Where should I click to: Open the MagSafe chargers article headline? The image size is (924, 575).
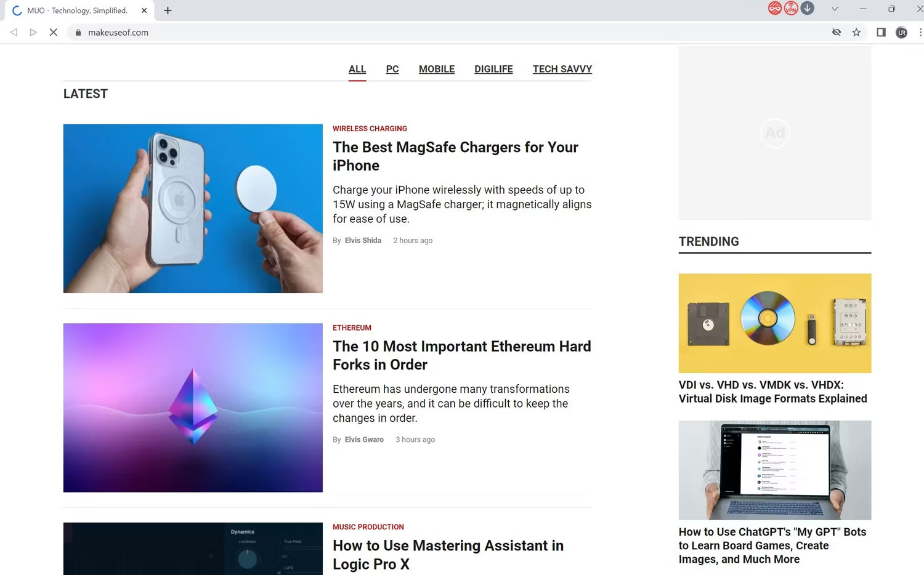pyautogui.click(x=455, y=156)
